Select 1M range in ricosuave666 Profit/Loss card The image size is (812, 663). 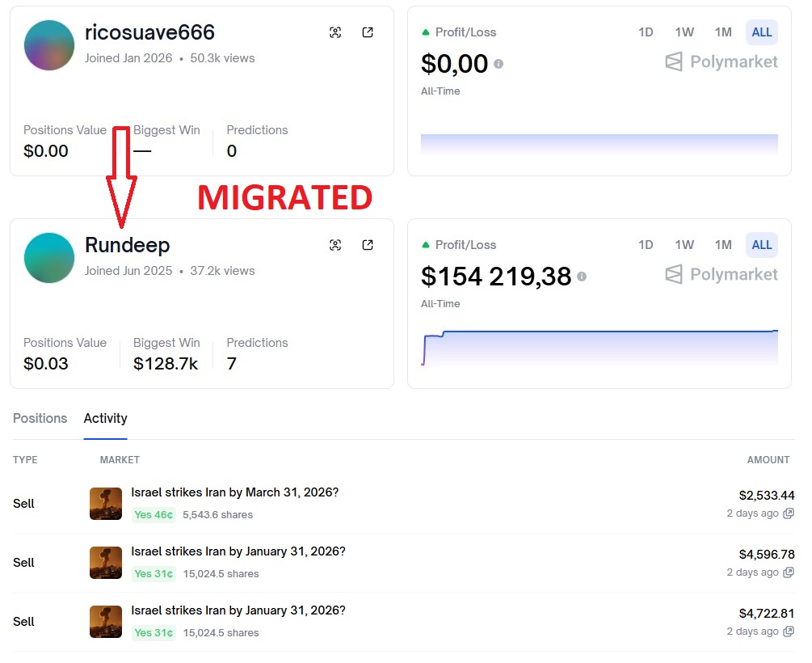click(x=723, y=32)
